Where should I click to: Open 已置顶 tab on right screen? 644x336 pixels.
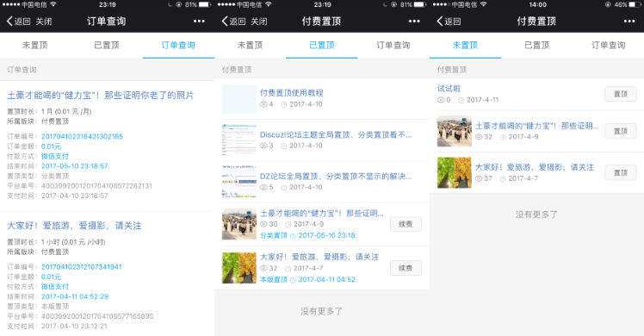coord(536,45)
